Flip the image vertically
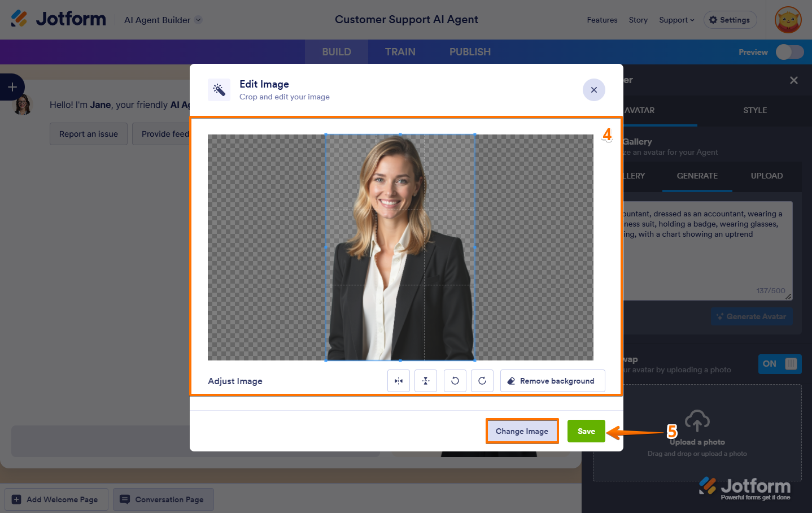The height and width of the screenshot is (513, 812). tap(426, 381)
